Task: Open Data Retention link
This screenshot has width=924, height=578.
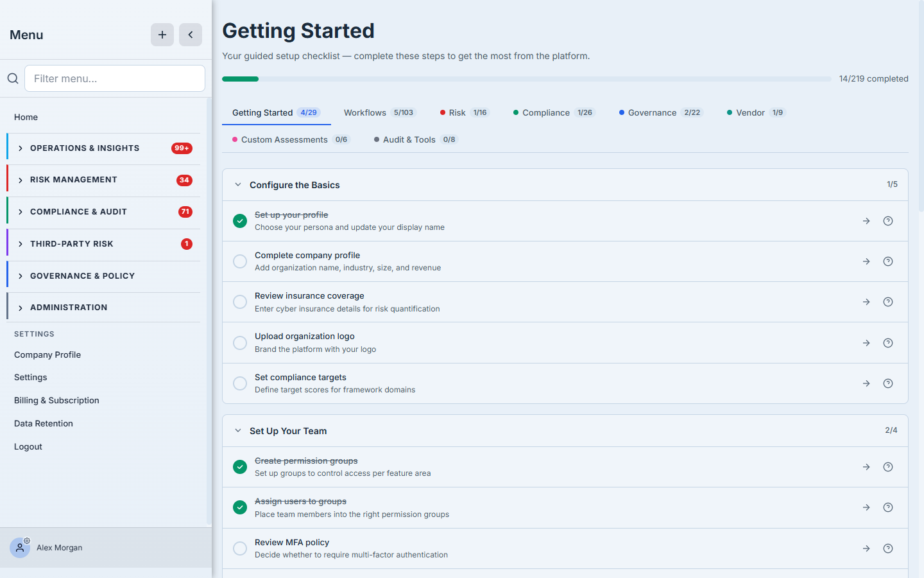Action: 44,423
